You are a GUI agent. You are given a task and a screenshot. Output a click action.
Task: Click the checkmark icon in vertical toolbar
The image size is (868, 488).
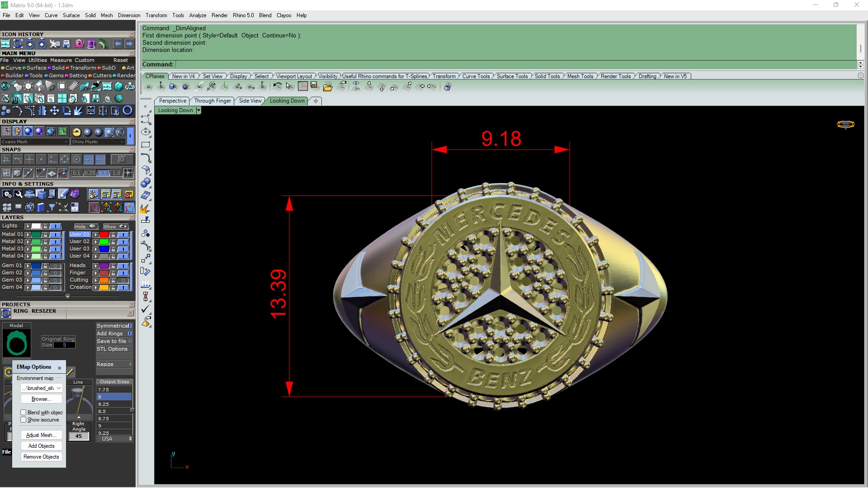[x=146, y=310]
